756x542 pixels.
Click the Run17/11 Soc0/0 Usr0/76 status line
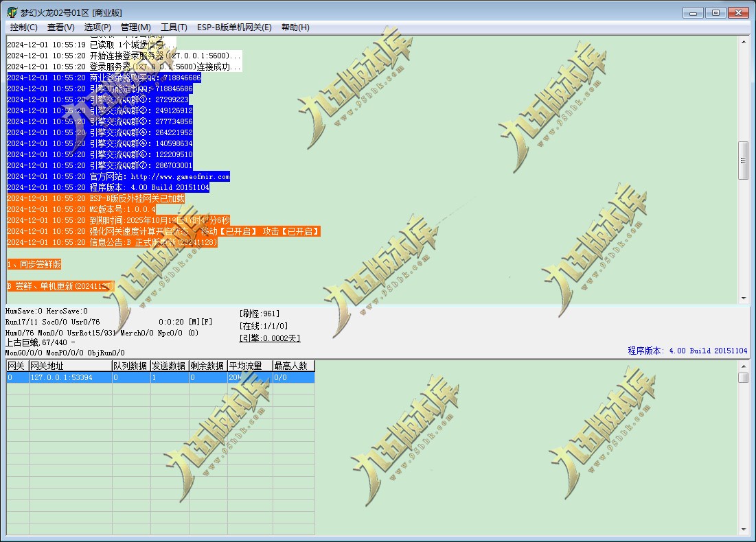click(x=53, y=322)
